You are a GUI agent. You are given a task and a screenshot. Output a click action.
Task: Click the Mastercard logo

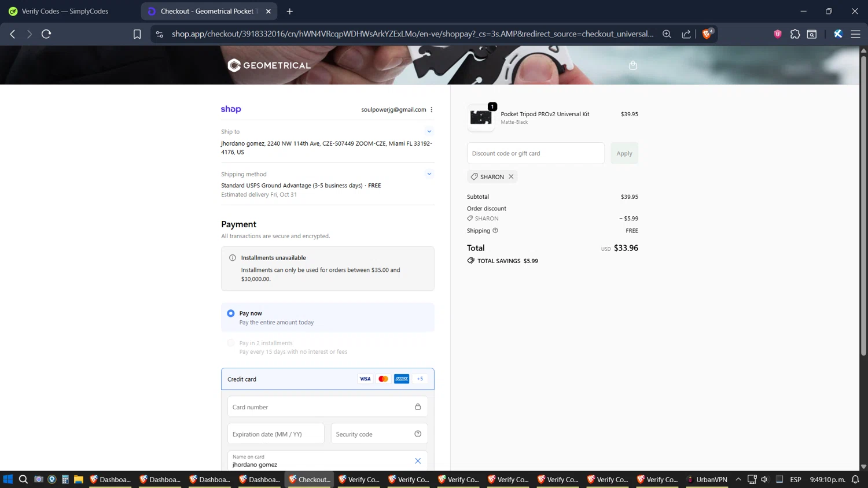383,379
